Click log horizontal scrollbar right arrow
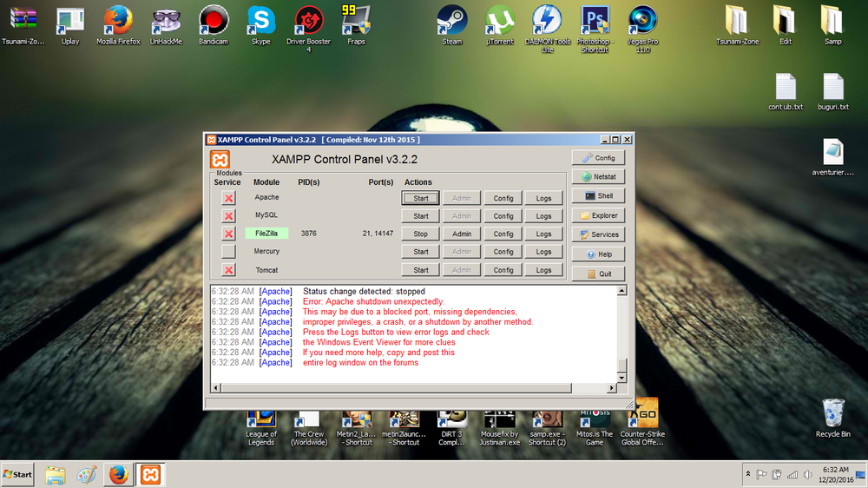The image size is (868, 488). [x=612, y=388]
